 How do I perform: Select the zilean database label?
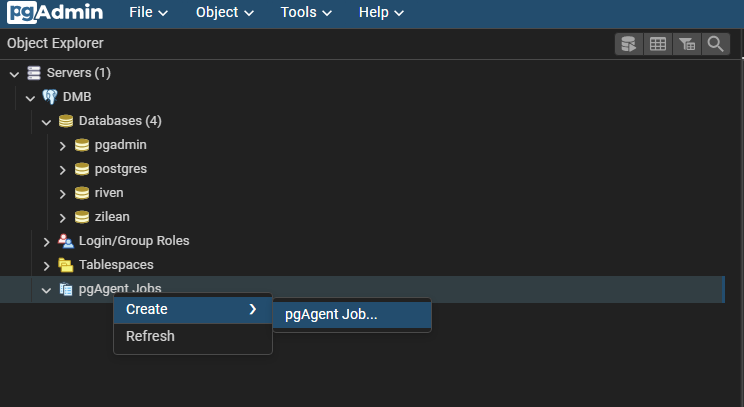112,217
